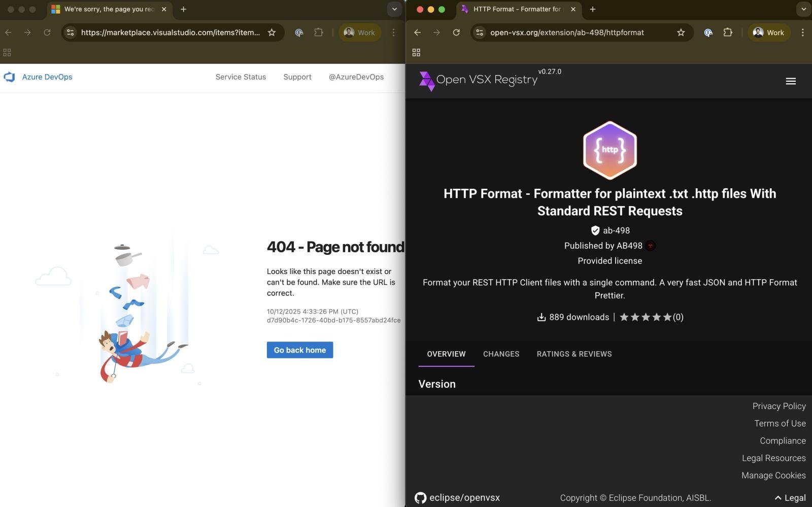Bookmark the httpformat page via the star icon
Screen dimensions: 812x507
point(681,32)
